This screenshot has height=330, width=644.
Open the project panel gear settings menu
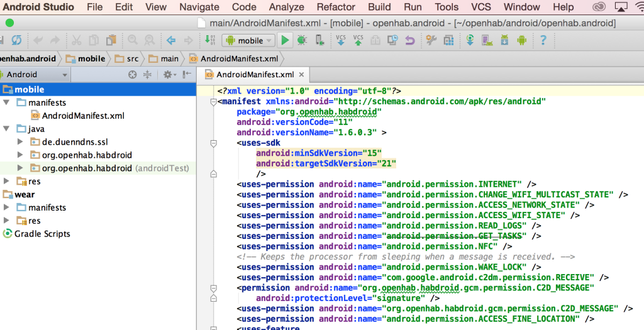169,75
